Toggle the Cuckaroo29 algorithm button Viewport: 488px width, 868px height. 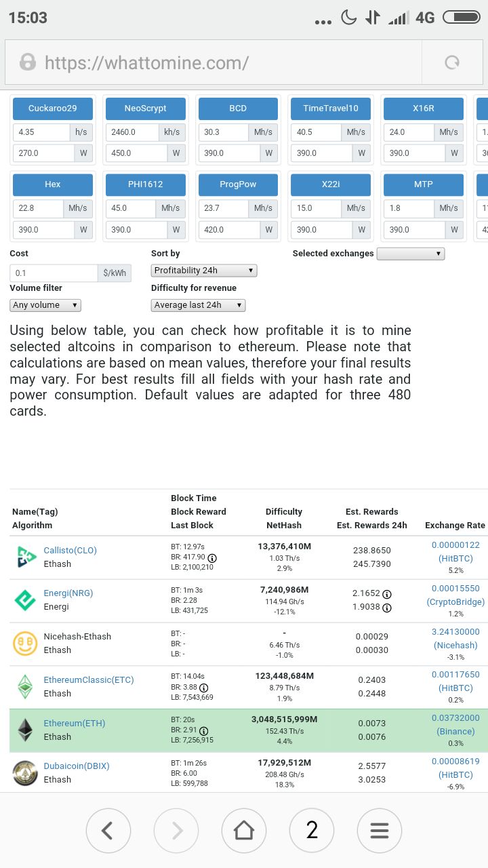point(52,108)
